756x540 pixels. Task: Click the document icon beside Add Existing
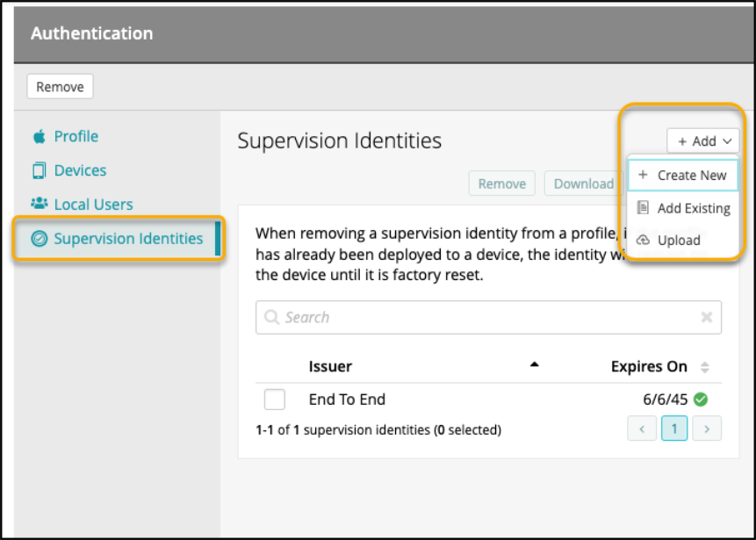coord(643,208)
